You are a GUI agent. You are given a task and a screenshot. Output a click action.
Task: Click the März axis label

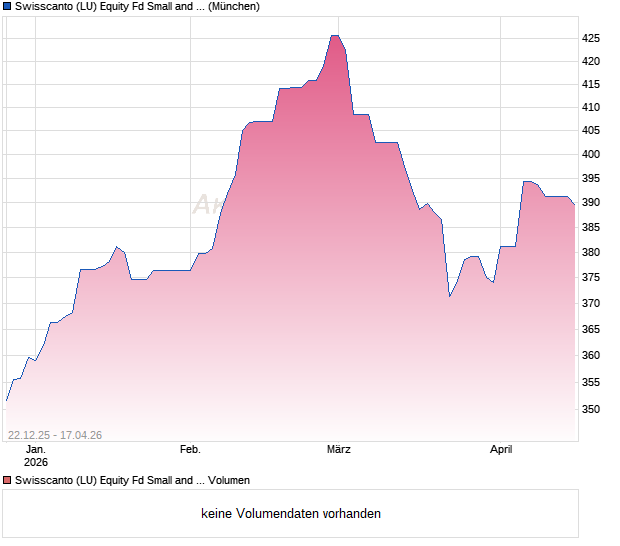[339, 450]
